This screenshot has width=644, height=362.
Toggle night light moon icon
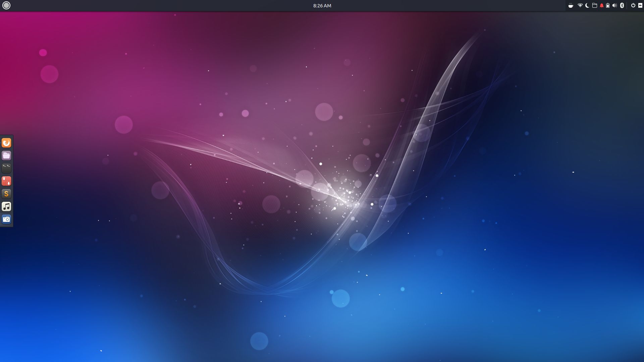coord(587,5)
